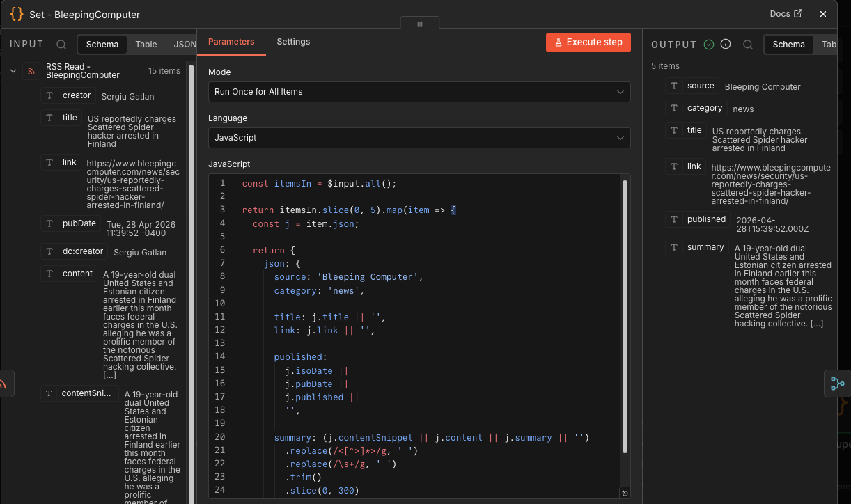This screenshot has height=504, width=851.
Task: Click the Code node curly-braces icon in header
Action: pyautogui.click(x=15, y=13)
